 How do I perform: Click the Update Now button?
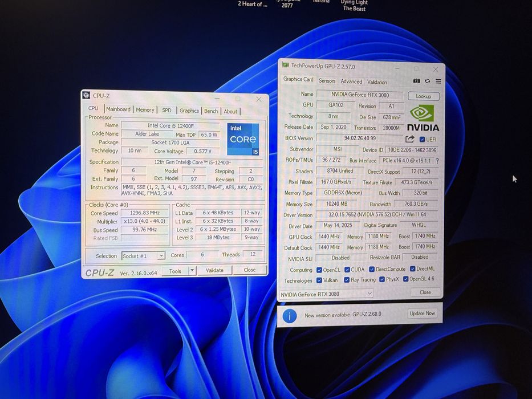click(x=422, y=313)
